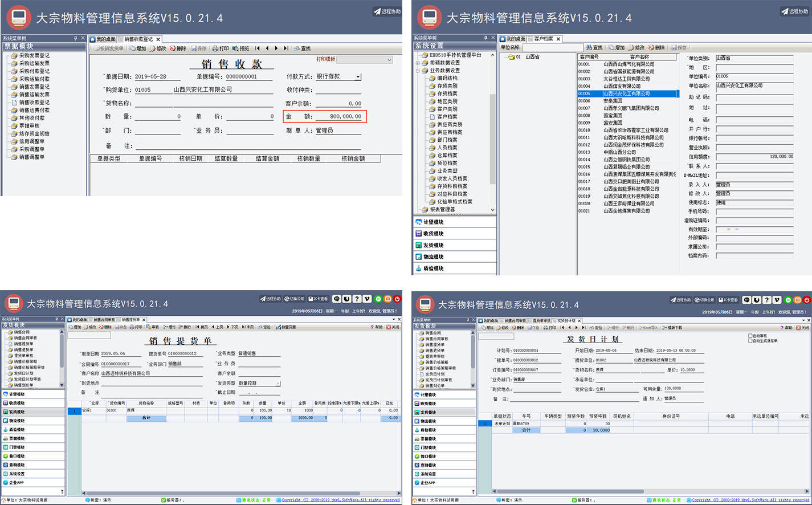Screen dimensions: 812x505
Task: Open 物流模块 in 销售提货单 window sidebar
Action: [x=33, y=421]
